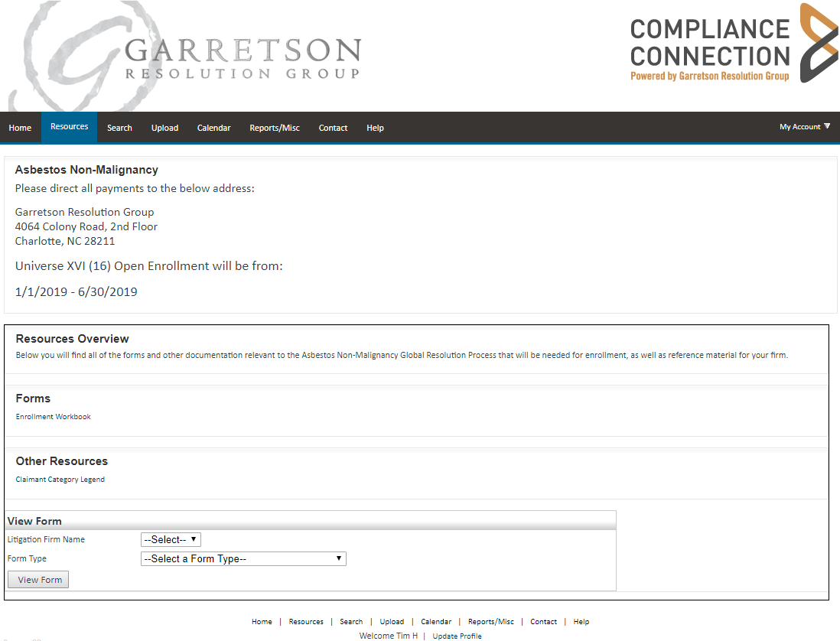Click the Other Resources heading

coord(62,461)
